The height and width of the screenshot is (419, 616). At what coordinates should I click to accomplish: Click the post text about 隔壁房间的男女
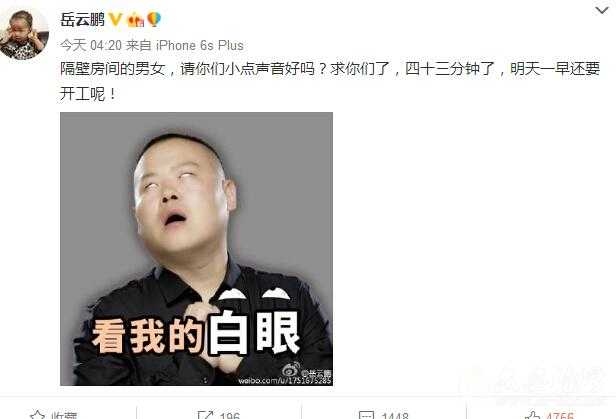point(330,82)
